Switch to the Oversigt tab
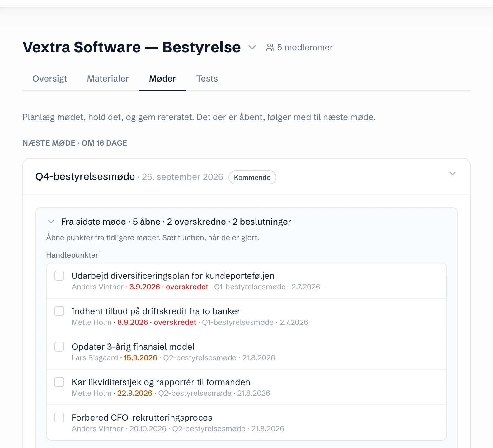Viewport: 493px width, 448px height. (x=49, y=78)
